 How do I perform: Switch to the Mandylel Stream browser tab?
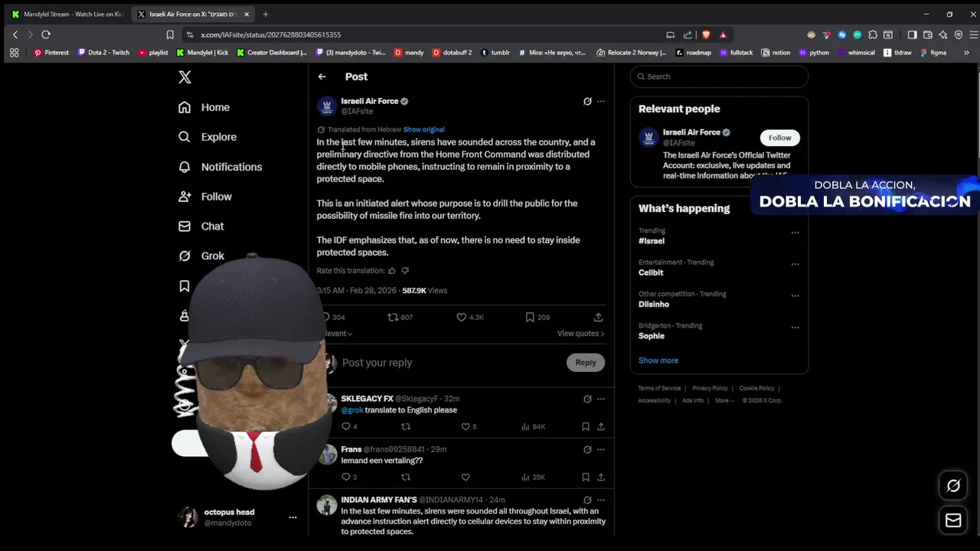click(x=67, y=14)
